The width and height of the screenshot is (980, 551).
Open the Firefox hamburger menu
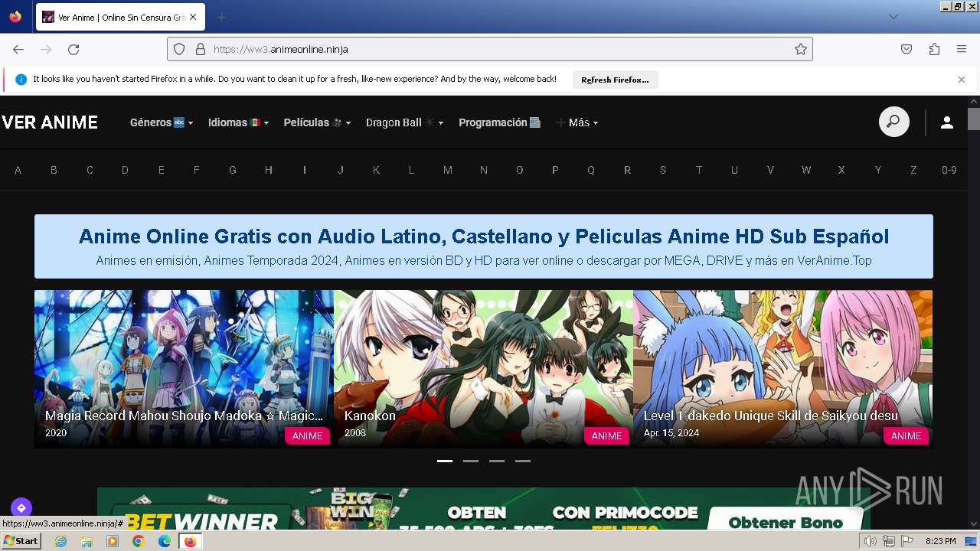[962, 49]
